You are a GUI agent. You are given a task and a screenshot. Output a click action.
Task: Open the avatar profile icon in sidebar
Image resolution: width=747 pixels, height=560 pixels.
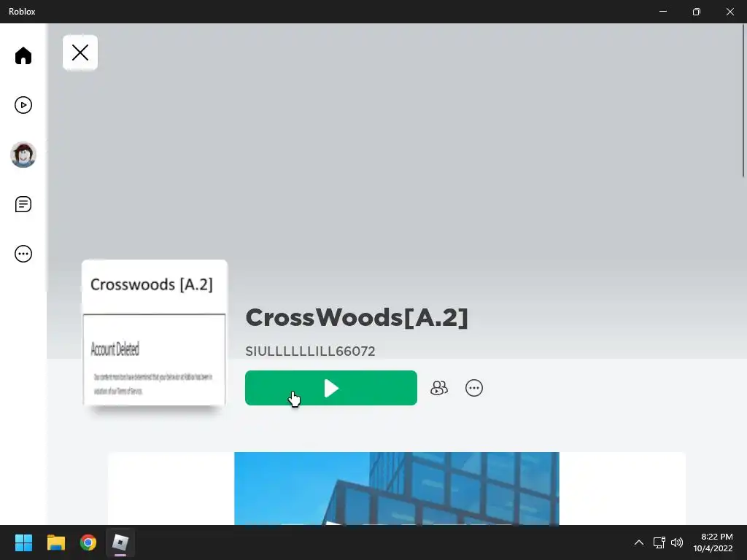coord(23,155)
